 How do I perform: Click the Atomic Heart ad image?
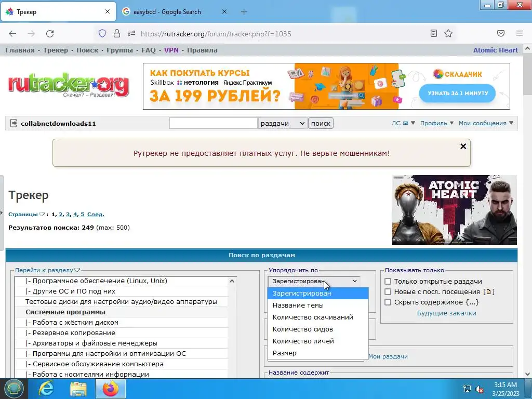tap(454, 210)
